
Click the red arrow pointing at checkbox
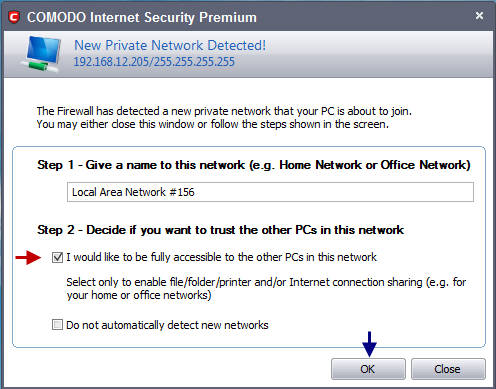(28, 257)
